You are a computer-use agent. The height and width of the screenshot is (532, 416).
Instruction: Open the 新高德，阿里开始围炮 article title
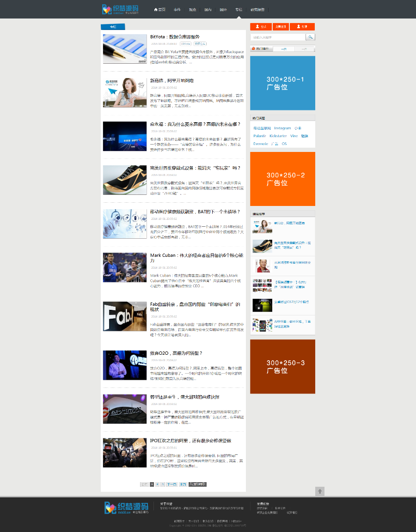(172, 81)
